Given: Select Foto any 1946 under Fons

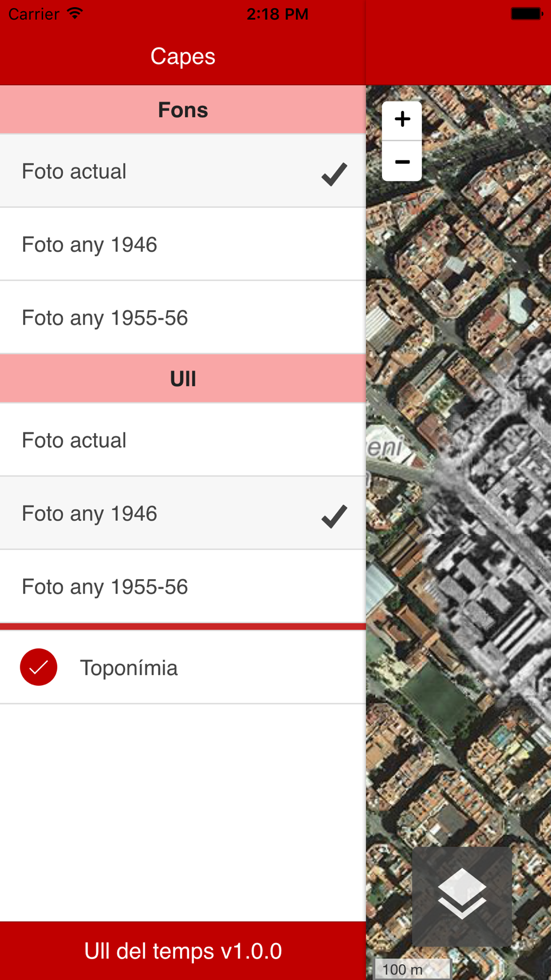Looking at the screenshot, I should (183, 244).
